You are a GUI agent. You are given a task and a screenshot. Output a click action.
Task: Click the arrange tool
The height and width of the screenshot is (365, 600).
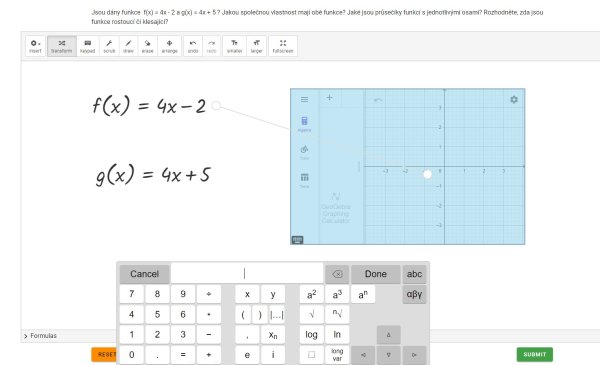169,46
